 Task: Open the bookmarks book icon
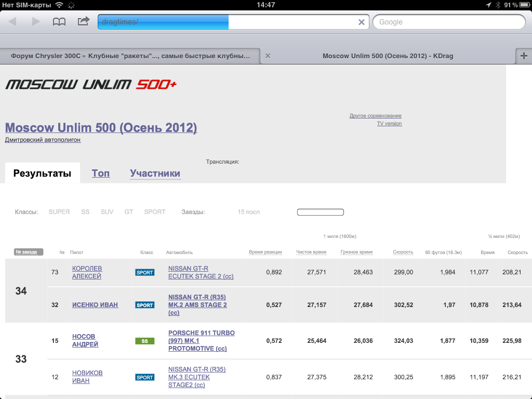(x=59, y=22)
